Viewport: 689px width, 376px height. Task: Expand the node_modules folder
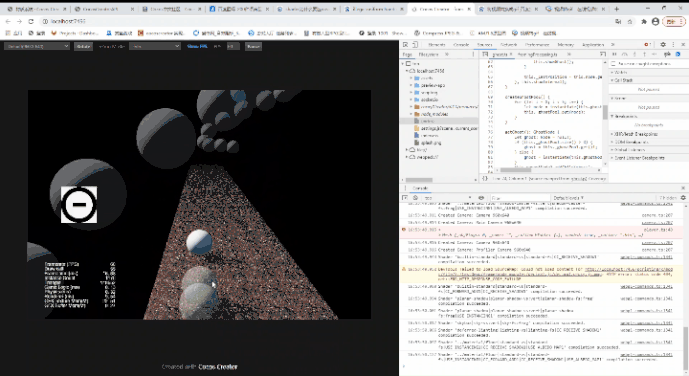click(x=411, y=114)
